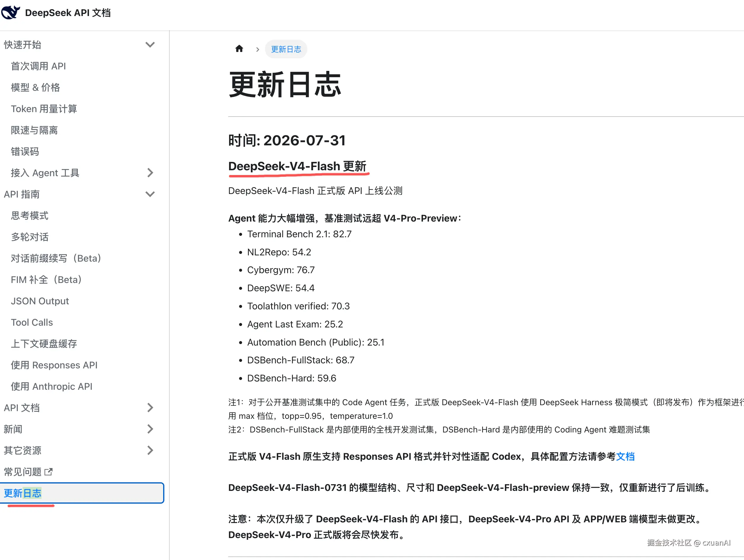Click DeepSWE: 54.4 entry

(x=281, y=288)
